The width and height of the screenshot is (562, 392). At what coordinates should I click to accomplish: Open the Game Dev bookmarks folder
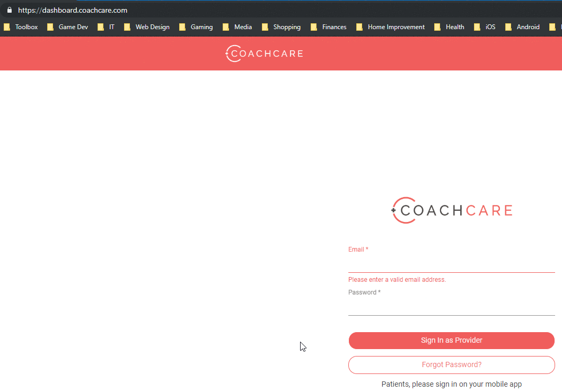pos(67,27)
